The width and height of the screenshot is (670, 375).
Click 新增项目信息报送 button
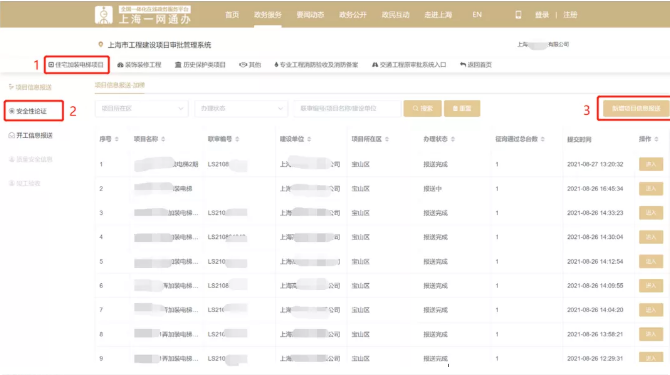pyautogui.click(x=636, y=108)
